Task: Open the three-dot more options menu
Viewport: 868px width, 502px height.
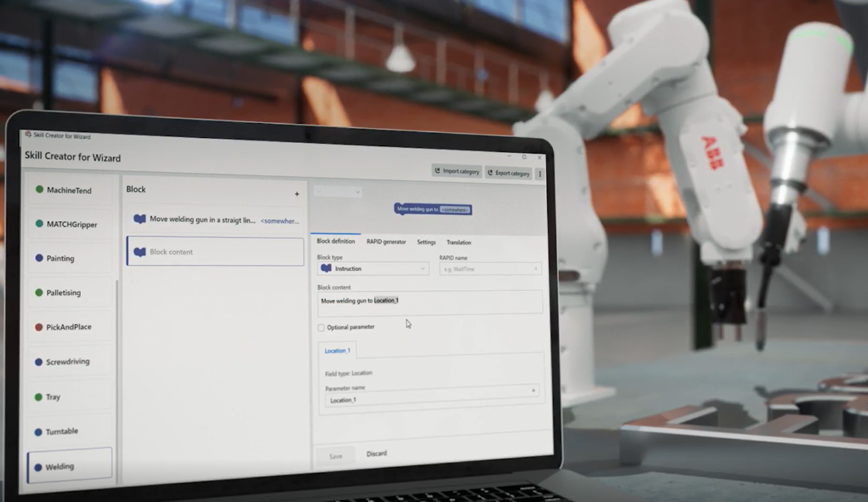Action: (x=540, y=174)
